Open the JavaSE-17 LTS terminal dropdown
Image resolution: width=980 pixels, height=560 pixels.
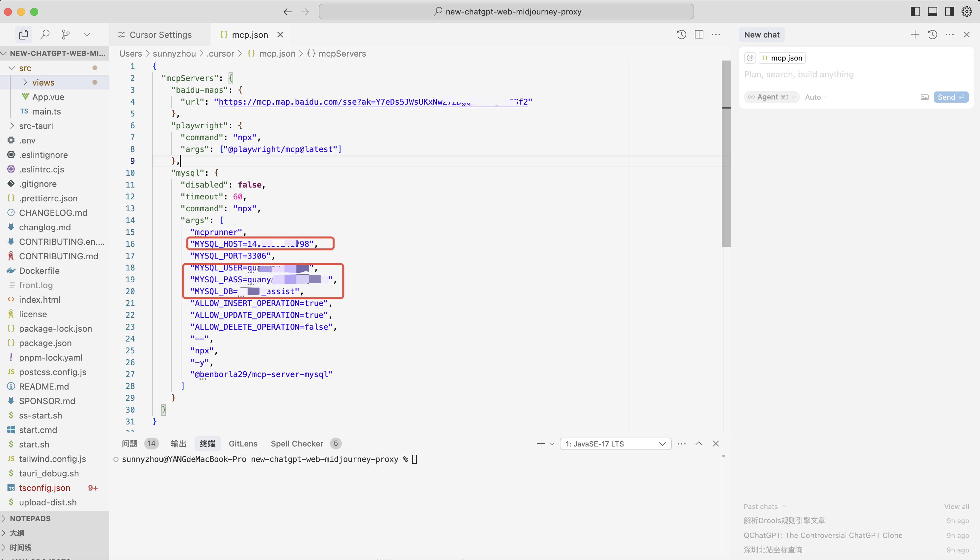point(615,444)
